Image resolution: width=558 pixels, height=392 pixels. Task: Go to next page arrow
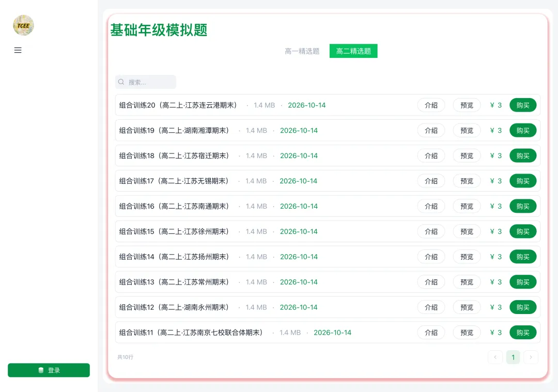[x=531, y=357]
